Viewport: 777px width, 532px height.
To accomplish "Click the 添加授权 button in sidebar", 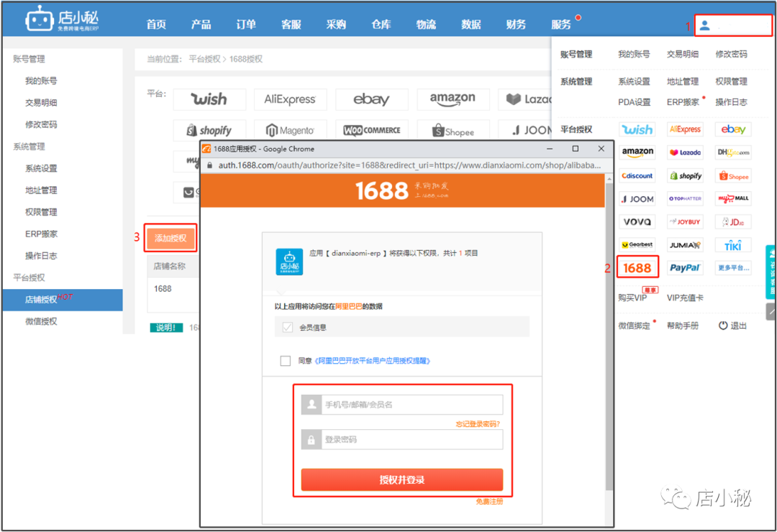I will click(171, 237).
